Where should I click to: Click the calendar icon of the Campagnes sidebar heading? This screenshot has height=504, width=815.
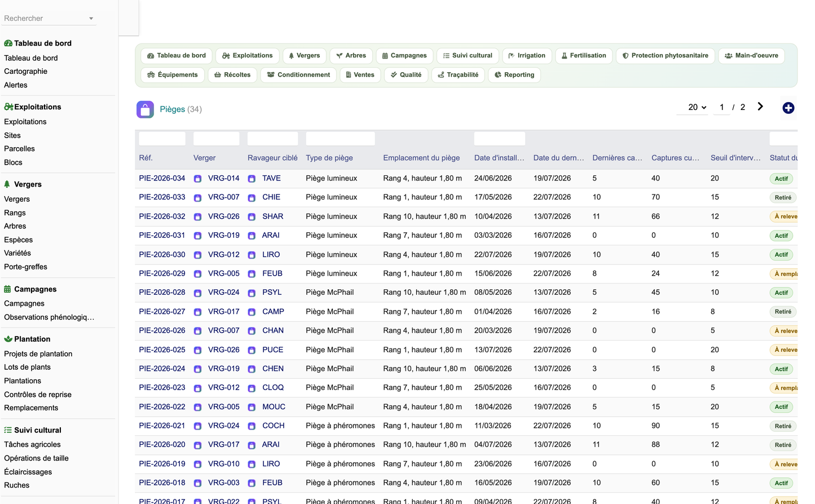click(x=7, y=289)
